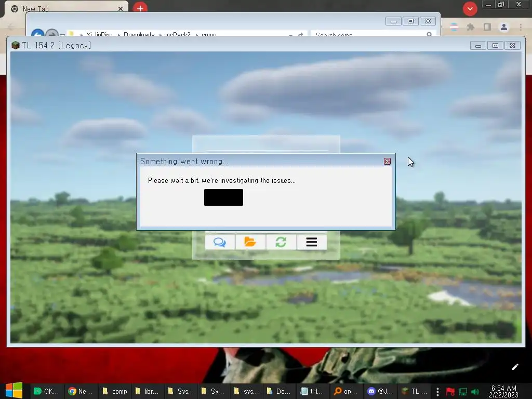Click the striped extension icon in Chrome toolbar
The height and width of the screenshot is (399, 532).
[x=454, y=27]
